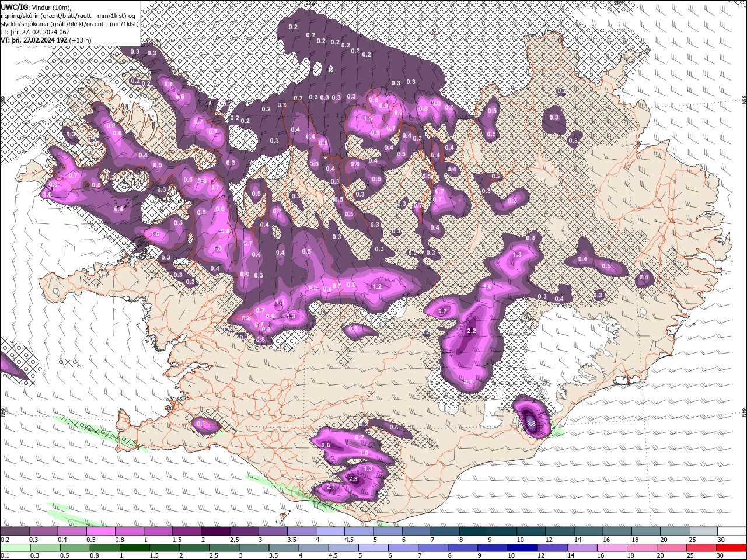The width and height of the screenshot is (747, 560).
Task: Click the 25 light grey swatch, upper legend row
Action: click(703, 531)
